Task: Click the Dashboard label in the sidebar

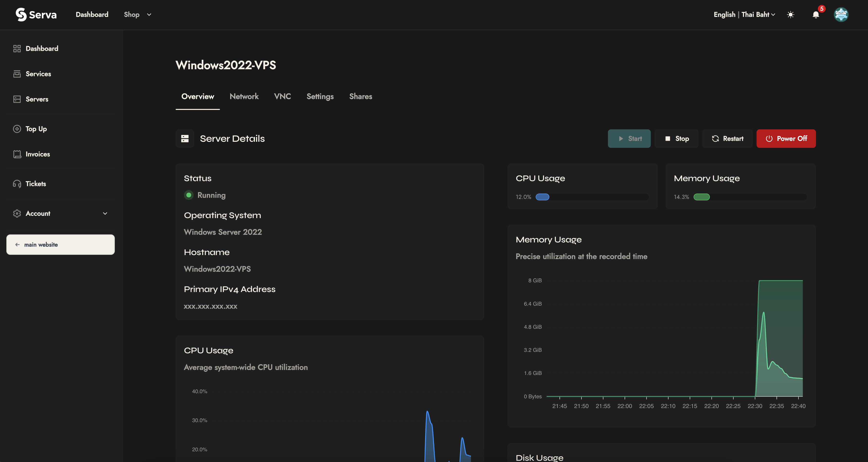Action: click(42, 48)
